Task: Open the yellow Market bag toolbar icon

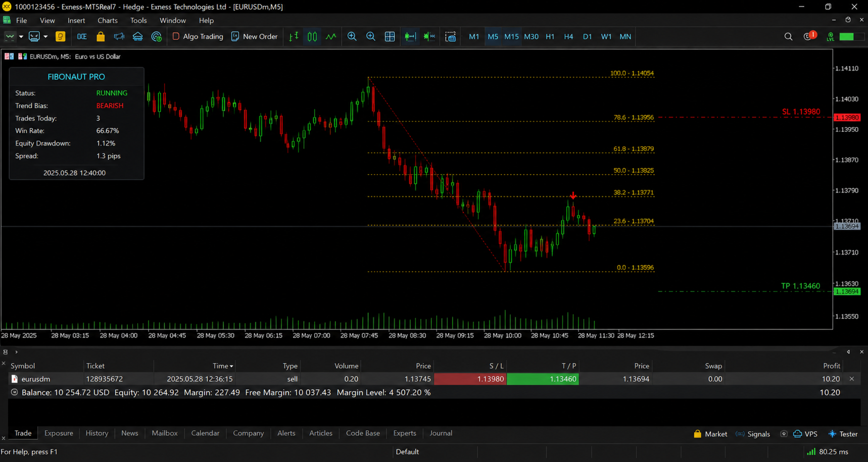Action: tap(101, 36)
